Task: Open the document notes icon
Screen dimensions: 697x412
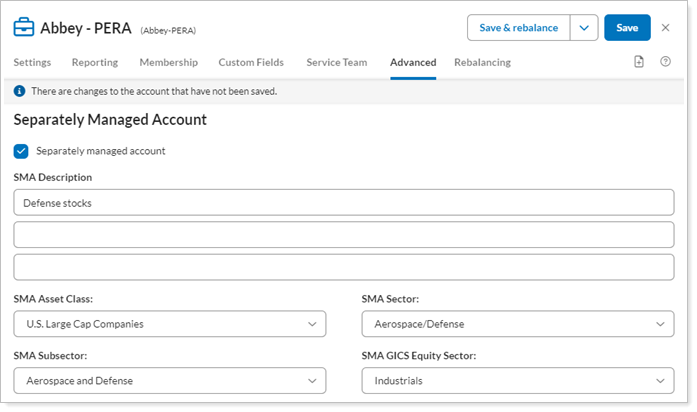Action: coord(639,62)
